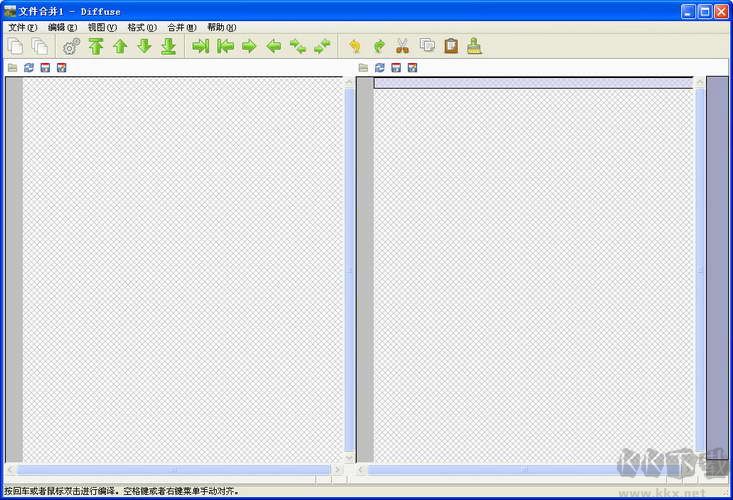733x500 pixels.
Task: Save the left pane file
Action: pyautogui.click(x=45, y=68)
